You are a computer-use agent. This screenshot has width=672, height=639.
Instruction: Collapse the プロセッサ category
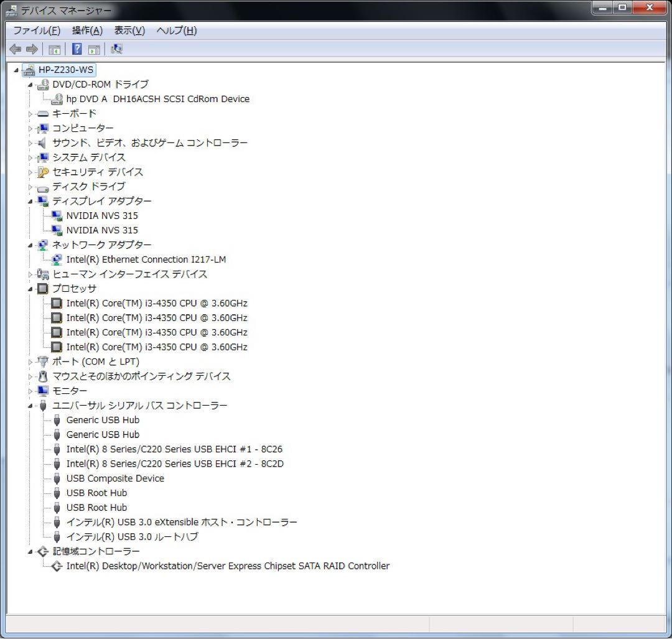[x=30, y=289]
